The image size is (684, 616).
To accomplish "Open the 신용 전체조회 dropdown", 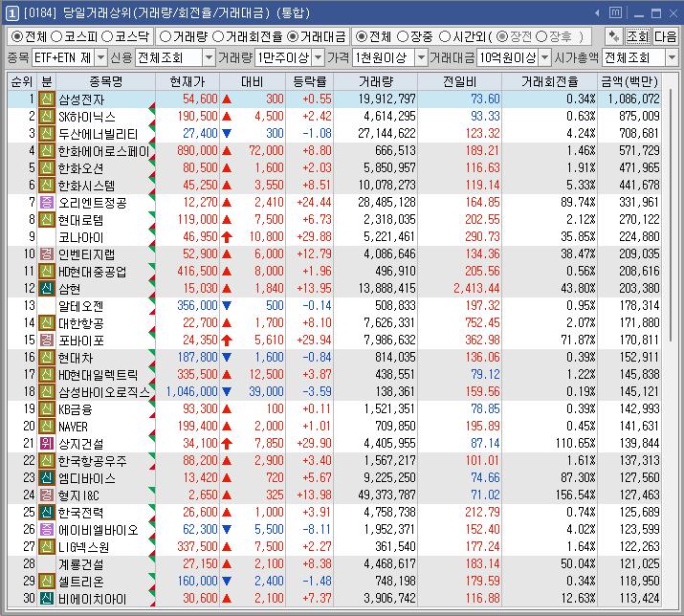I will click(x=209, y=57).
